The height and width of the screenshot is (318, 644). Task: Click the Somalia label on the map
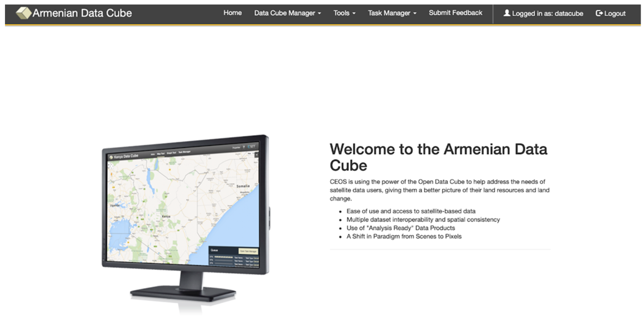coord(243,186)
